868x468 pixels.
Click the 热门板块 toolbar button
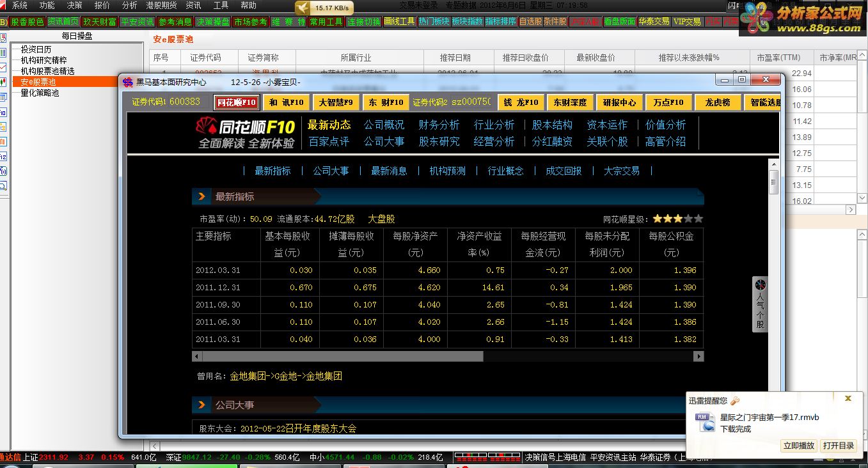pyautogui.click(x=434, y=22)
